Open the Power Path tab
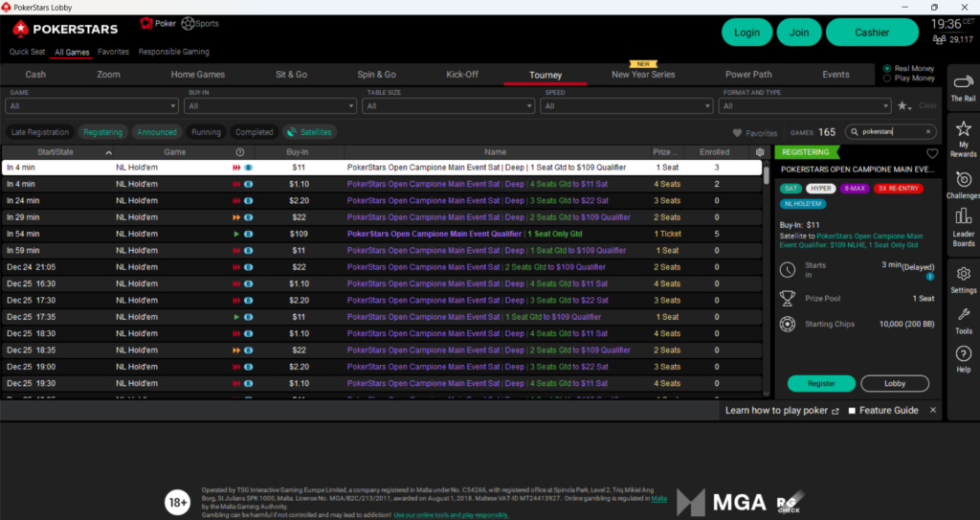 pos(748,74)
